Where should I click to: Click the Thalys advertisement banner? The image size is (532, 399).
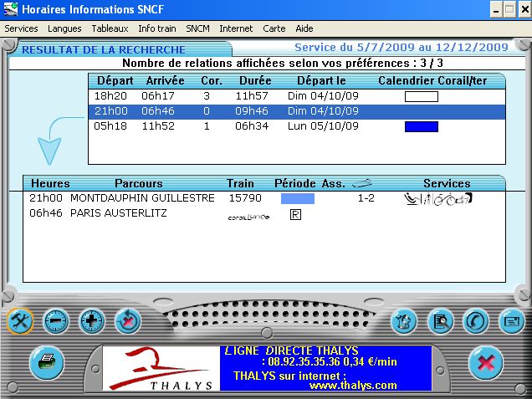[x=267, y=368]
